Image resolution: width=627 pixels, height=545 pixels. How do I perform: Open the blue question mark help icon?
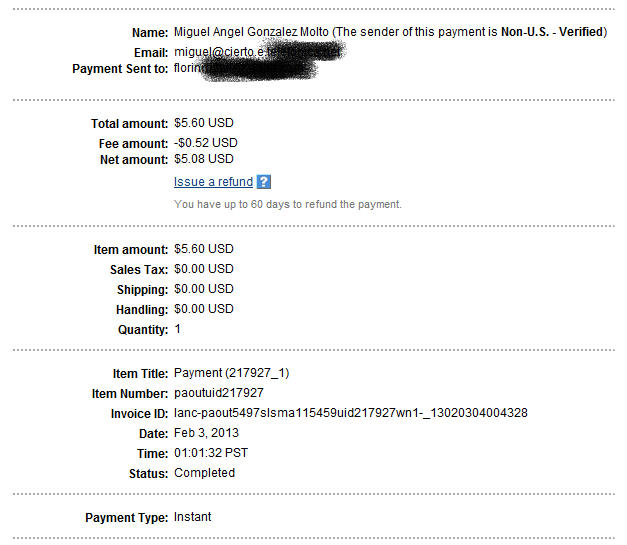(264, 182)
